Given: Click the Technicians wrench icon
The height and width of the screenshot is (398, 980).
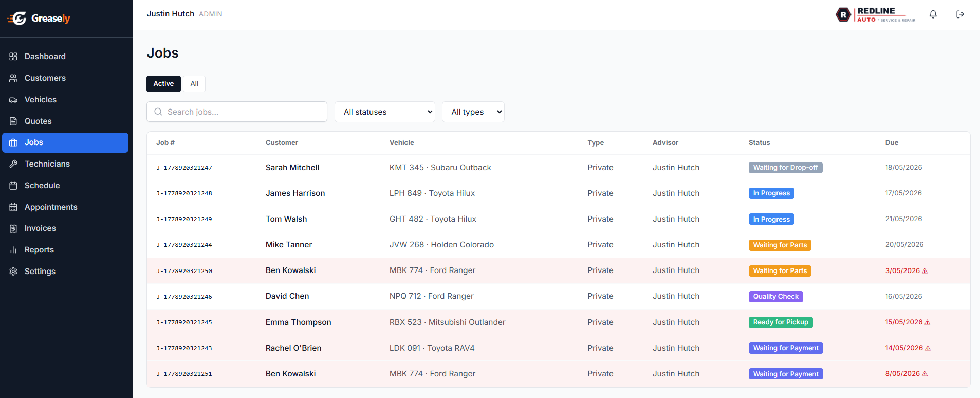Looking at the screenshot, I should [13, 164].
